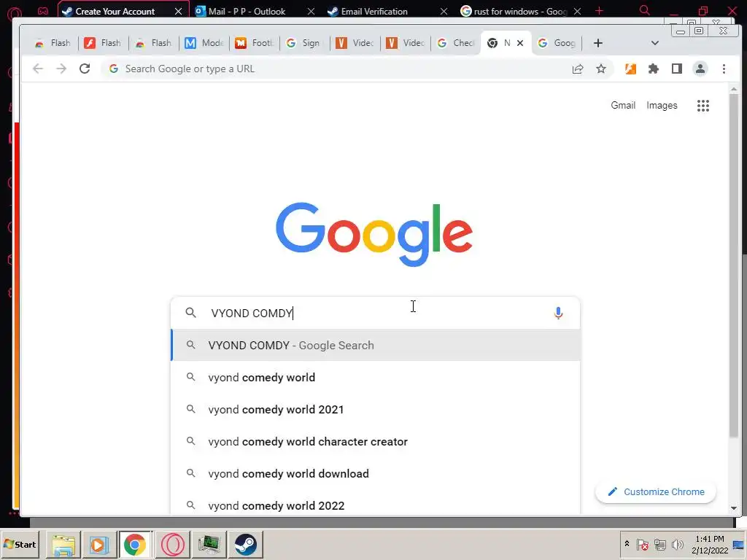Switch to the Chec tab in Chrome
Image resolution: width=747 pixels, height=560 pixels.
pyautogui.click(x=456, y=43)
